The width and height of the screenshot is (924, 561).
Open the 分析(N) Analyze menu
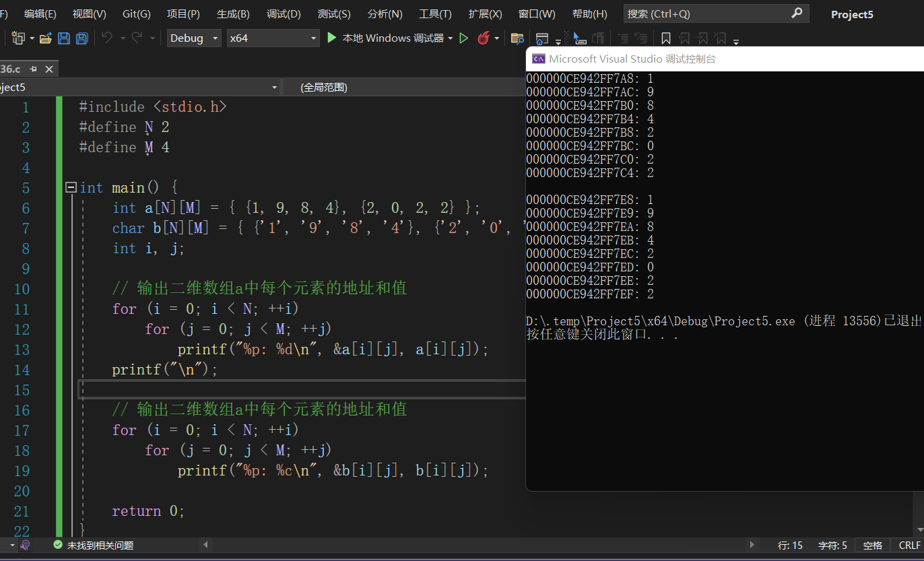click(x=385, y=14)
